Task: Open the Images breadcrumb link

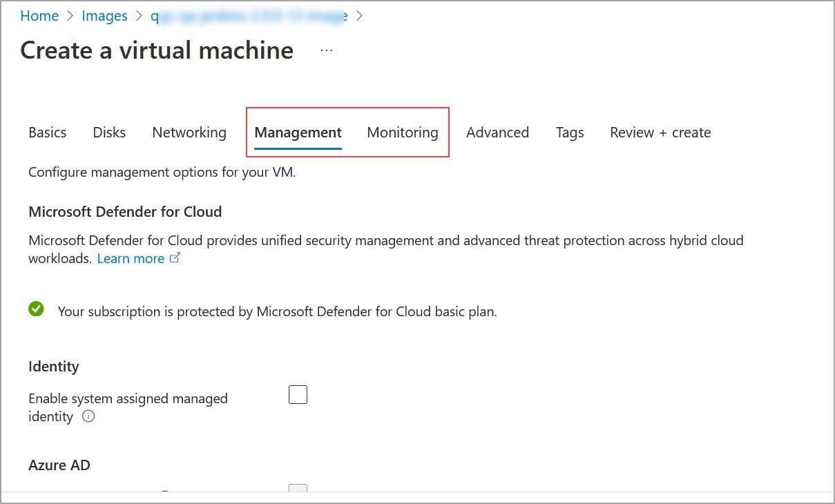Action: 104,15
